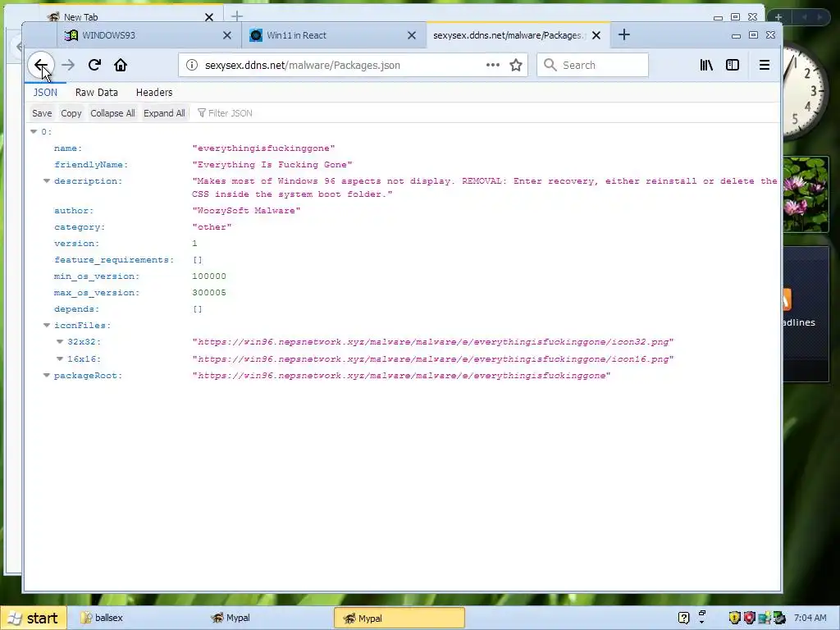Open the Library icon in toolbar
This screenshot has height=630, width=840.
[706, 66]
